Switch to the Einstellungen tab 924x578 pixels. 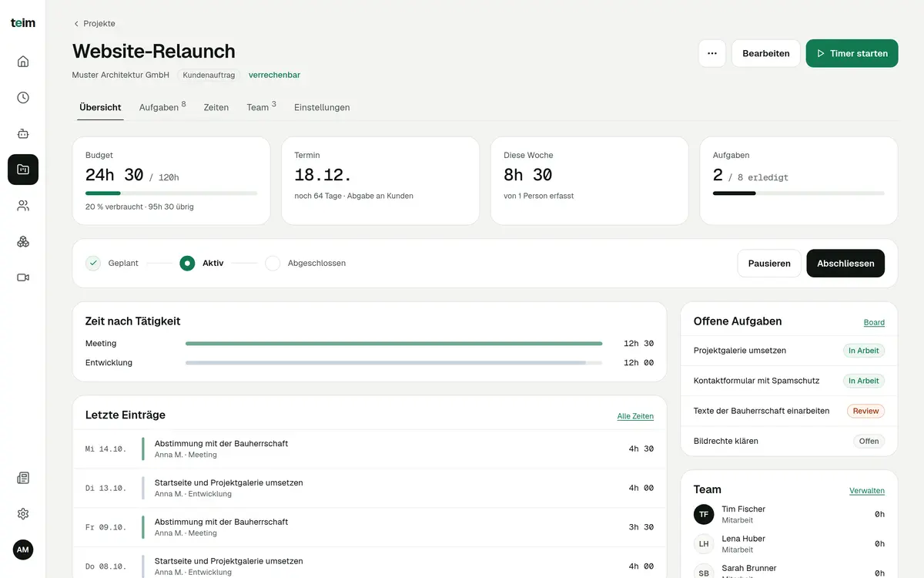tap(322, 107)
